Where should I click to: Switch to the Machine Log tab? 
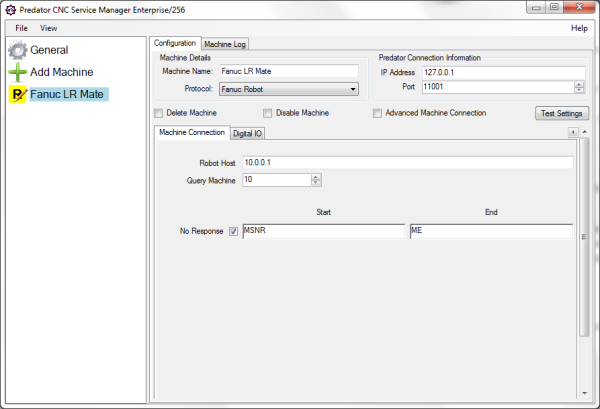tap(225, 44)
